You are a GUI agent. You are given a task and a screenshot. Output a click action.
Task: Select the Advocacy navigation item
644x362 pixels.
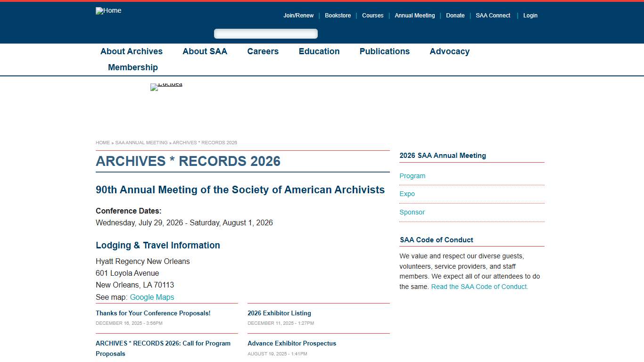point(449,51)
